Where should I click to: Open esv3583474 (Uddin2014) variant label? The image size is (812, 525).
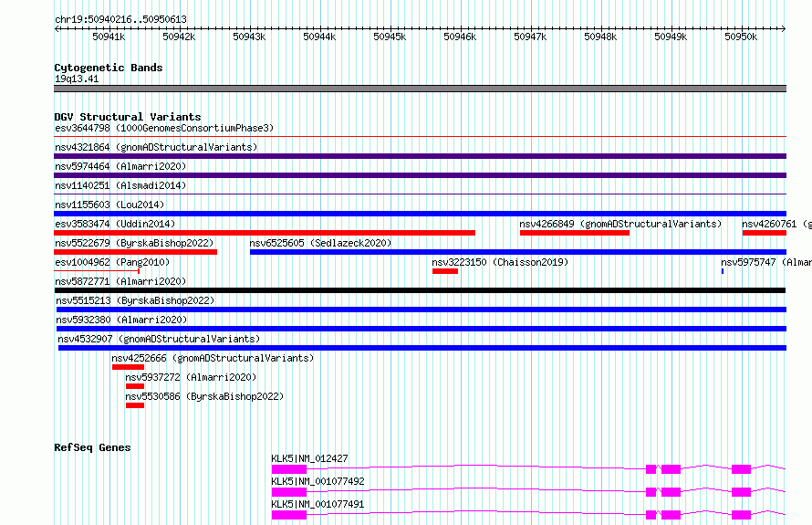pos(115,224)
